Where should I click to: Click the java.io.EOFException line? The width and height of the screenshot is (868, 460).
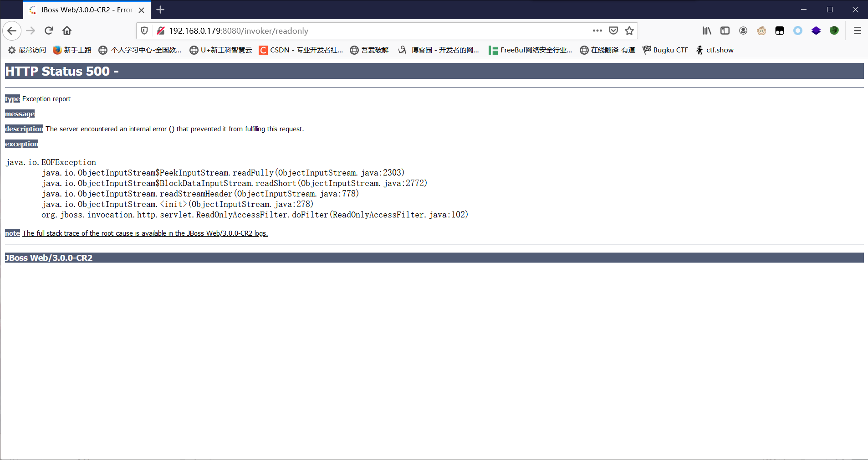coord(51,162)
